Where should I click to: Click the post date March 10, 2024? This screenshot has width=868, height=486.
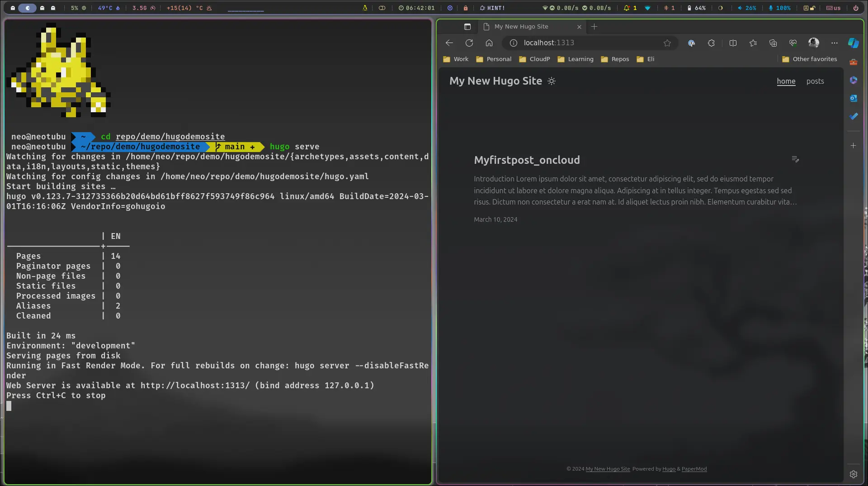coord(495,219)
